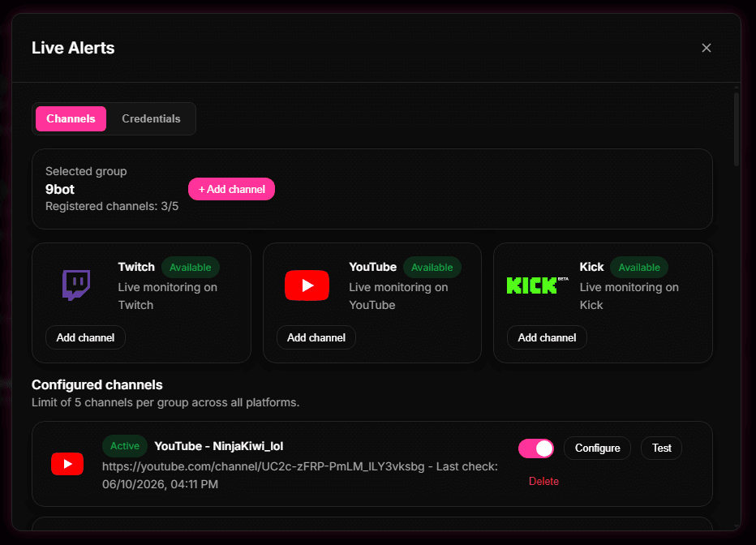756x545 pixels.
Task: Click the "Selected group" label
Action: coord(86,171)
